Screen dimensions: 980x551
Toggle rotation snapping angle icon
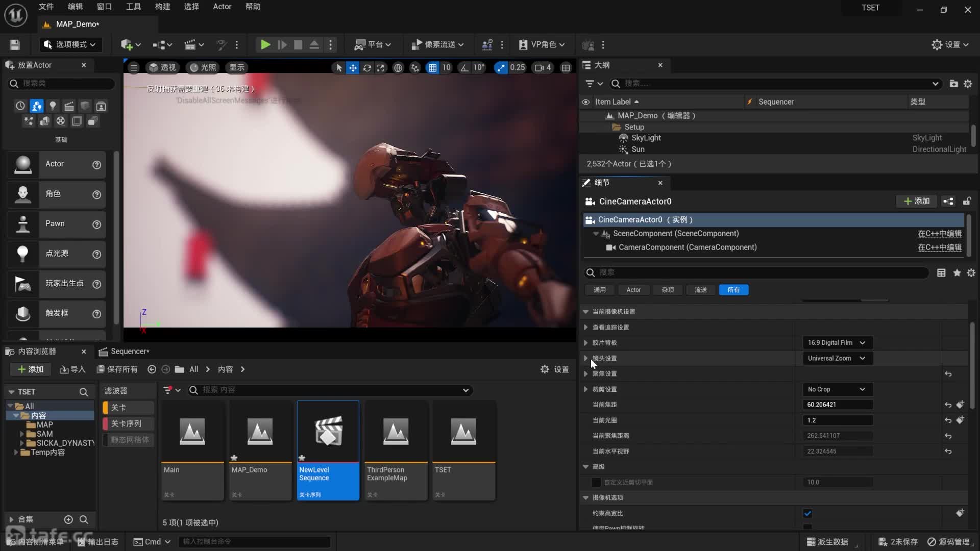464,67
